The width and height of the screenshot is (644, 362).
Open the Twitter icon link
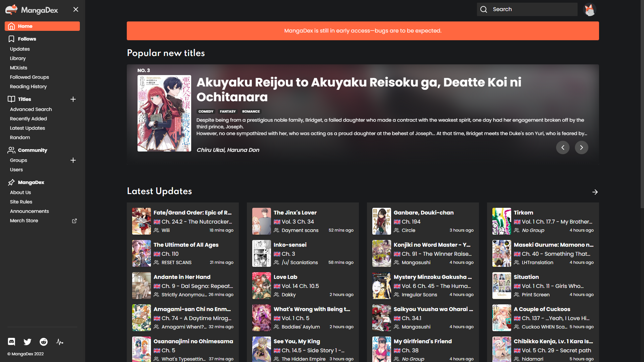28,342
